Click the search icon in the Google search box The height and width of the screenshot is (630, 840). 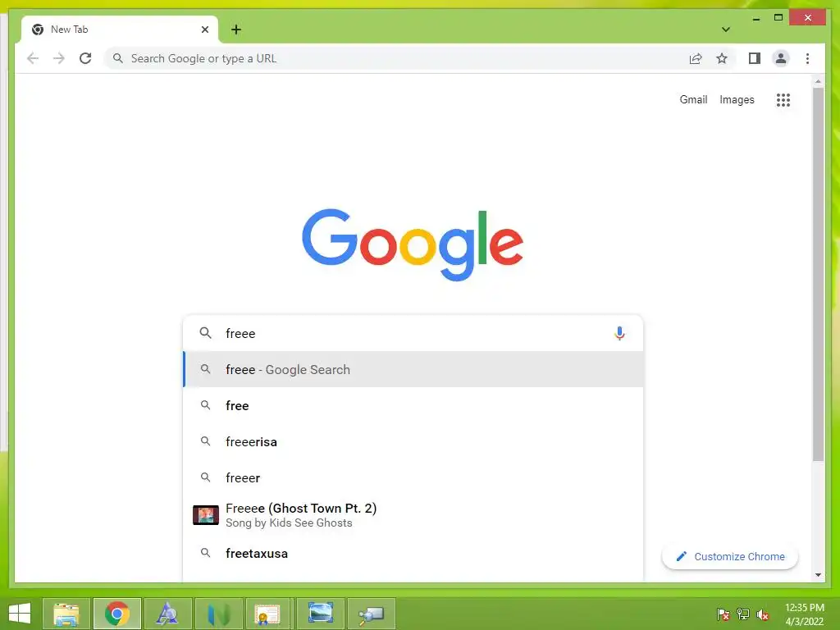[205, 333]
